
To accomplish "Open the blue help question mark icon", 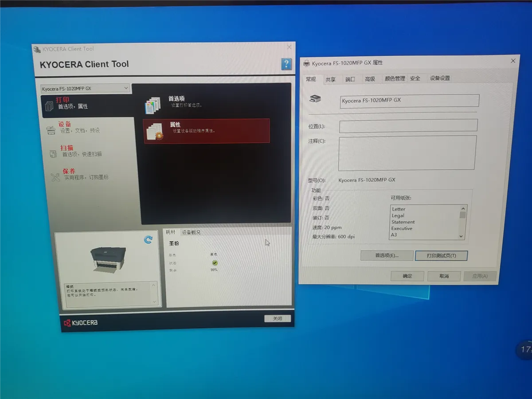I will 287,64.
